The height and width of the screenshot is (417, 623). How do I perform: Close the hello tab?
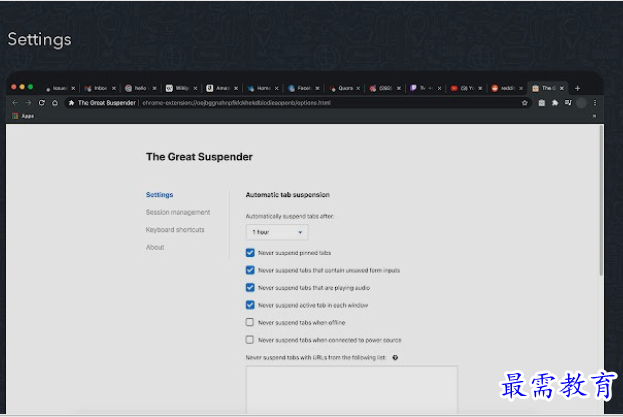155,88
